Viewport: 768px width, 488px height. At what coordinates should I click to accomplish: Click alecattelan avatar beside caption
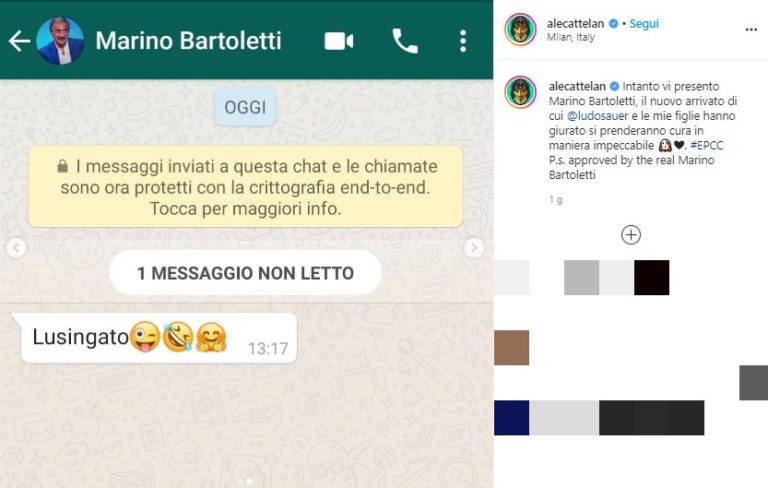(x=520, y=92)
